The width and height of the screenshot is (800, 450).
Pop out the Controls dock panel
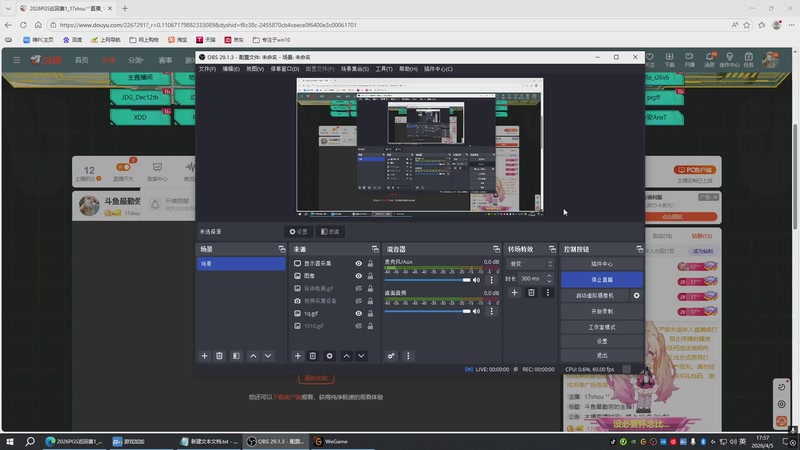(x=639, y=249)
